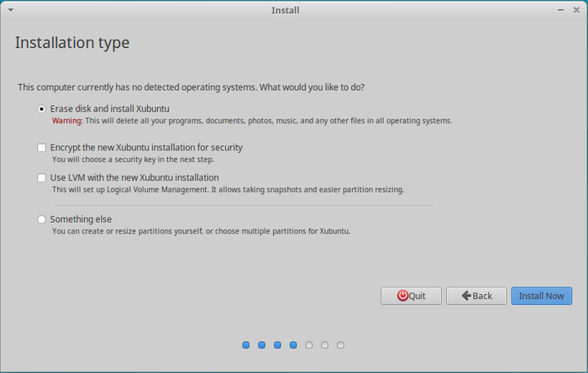Open the window menu arrow in title bar
Image resolution: width=588 pixels, height=373 pixels.
click(x=11, y=10)
